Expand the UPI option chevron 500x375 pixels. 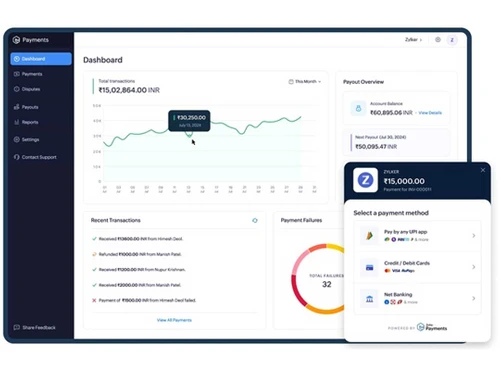[x=474, y=236]
